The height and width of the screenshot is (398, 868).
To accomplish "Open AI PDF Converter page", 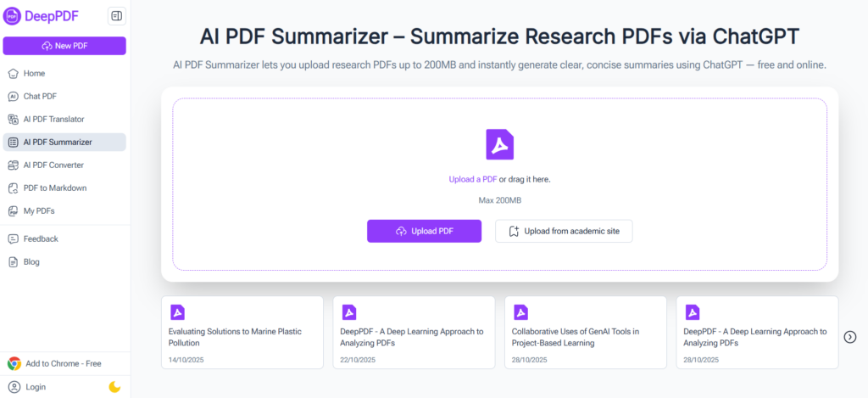I will [64, 165].
